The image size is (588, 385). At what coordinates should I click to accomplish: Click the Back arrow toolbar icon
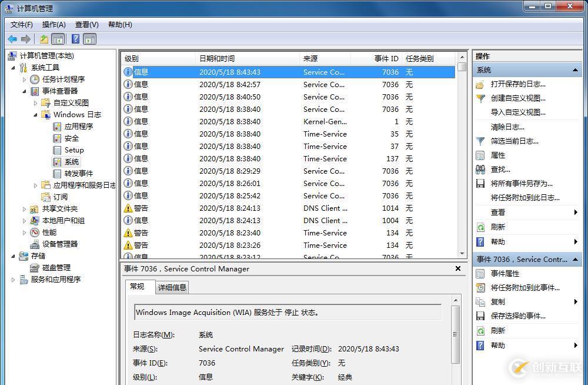pyautogui.click(x=12, y=39)
